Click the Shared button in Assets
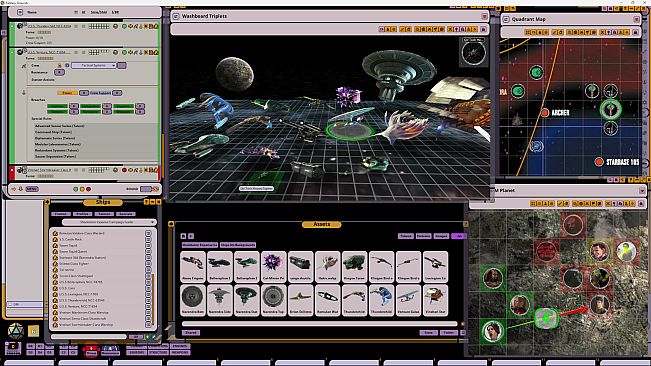651x366 pixels. 191,333
